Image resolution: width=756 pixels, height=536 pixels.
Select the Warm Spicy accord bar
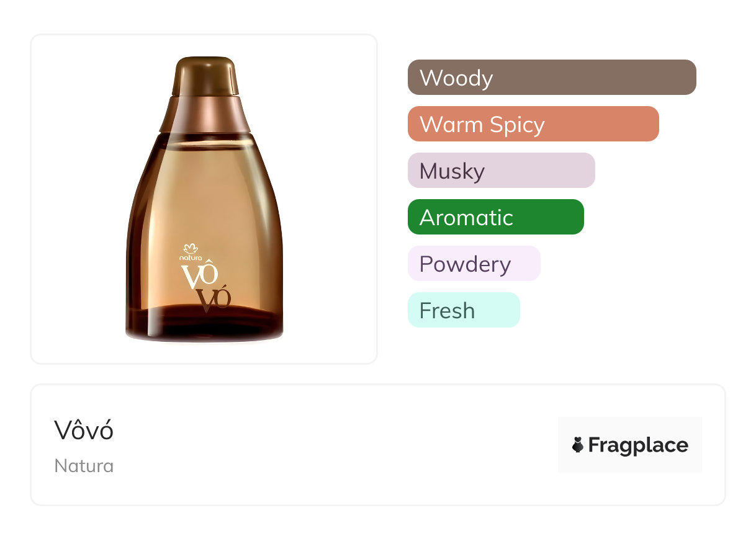click(x=533, y=124)
